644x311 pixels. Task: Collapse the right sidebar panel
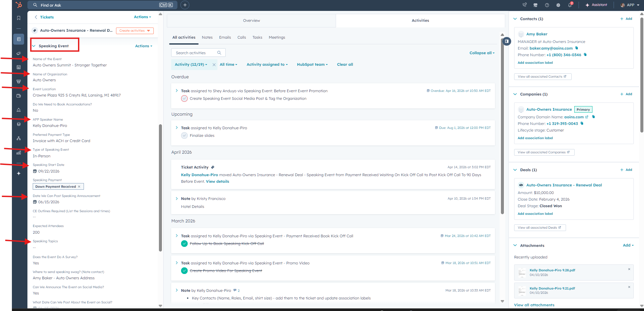click(507, 41)
